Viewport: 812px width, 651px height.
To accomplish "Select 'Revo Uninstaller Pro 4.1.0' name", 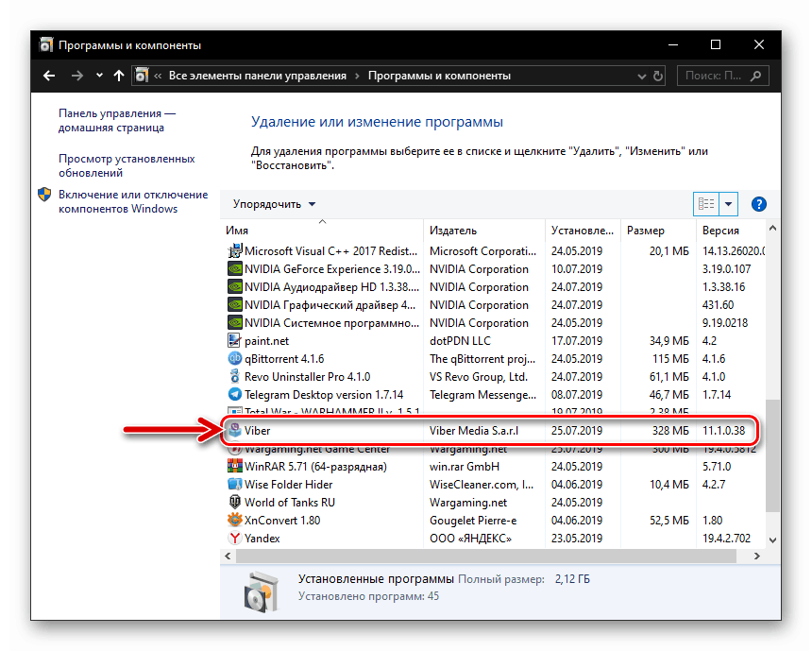I will [x=308, y=377].
